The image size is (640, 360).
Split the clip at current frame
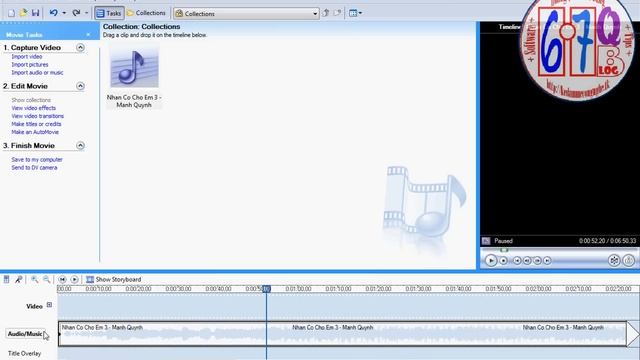click(x=614, y=260)
